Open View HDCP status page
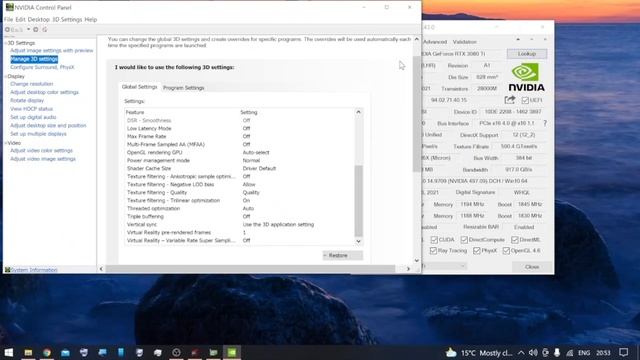The height and width of the screenshot is (360, 640). point(31,109)
